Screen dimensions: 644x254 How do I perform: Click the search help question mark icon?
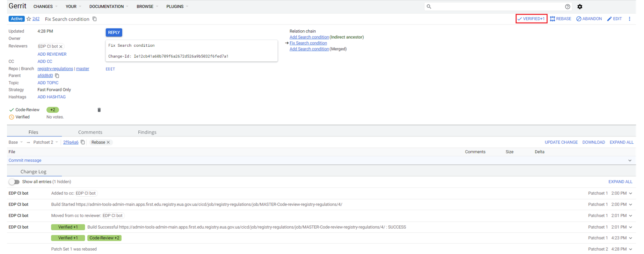[x=567, y=7]
